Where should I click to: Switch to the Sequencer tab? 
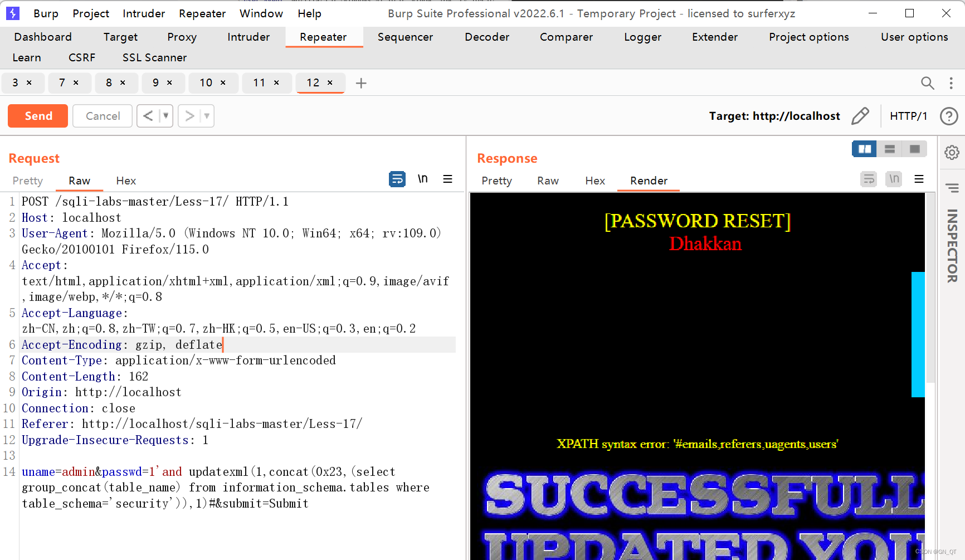coord(405,37)
